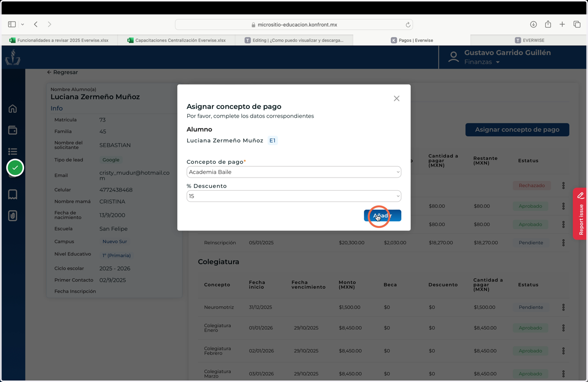The width and height of the screenshot is (588, 382).
Task: Open the bookmark icon in sidebar
Action: pyautogui.click(x=13, y=195)
